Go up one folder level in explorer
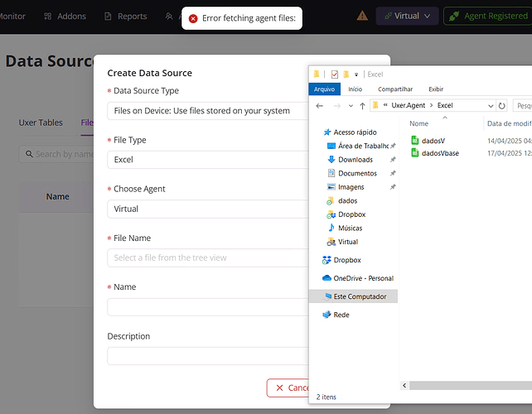 tap(362, 106)
